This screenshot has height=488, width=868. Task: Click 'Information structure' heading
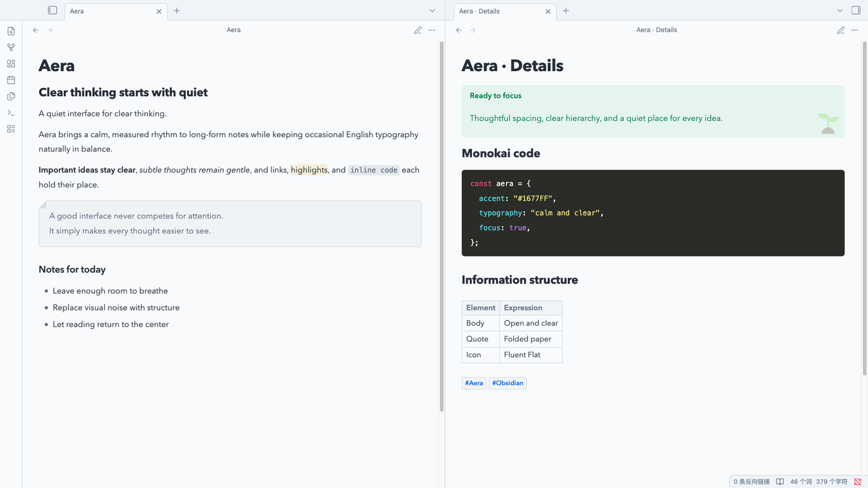tap(519, 280)
